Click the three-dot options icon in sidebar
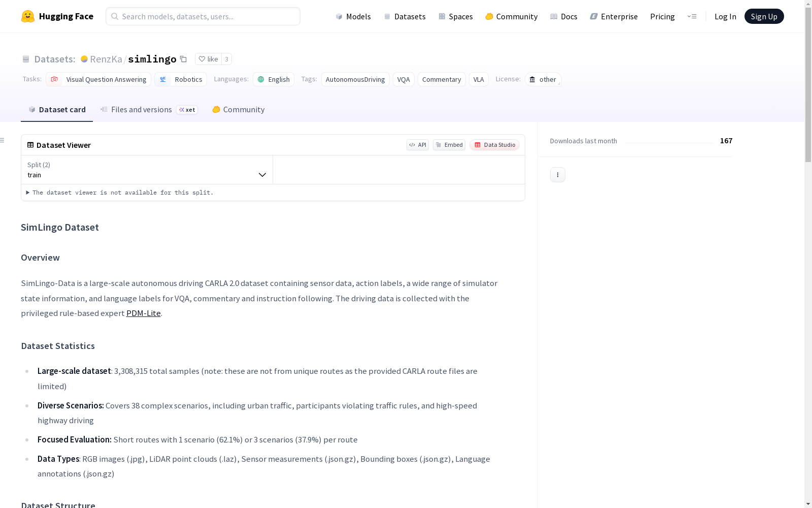The height and width of the screenshot is (508, 812). pos(557,175)
